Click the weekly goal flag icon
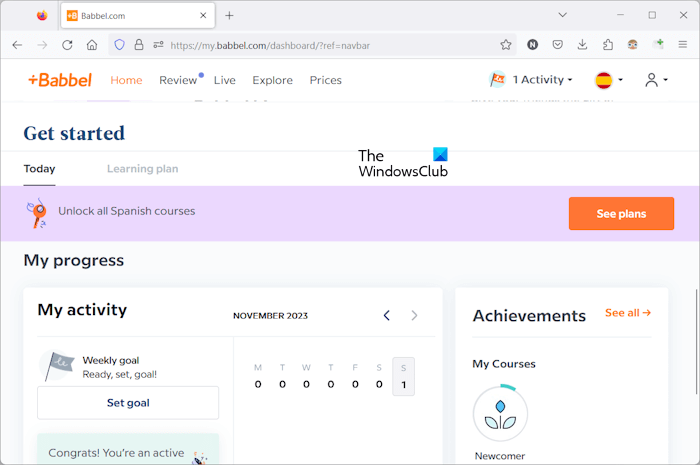Image resolution: width=700 pixels, height=465 pixels. 57,366
